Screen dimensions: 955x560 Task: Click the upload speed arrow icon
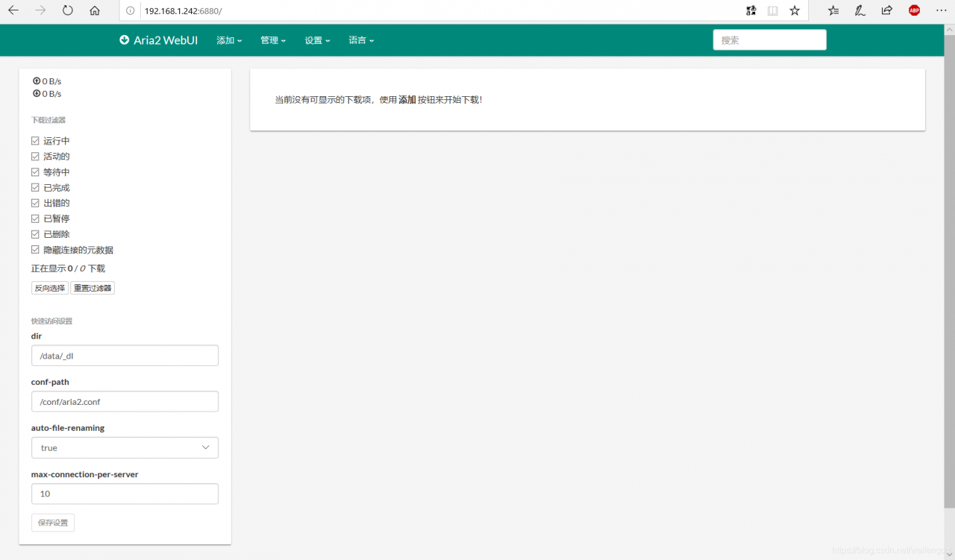point(36,81)
